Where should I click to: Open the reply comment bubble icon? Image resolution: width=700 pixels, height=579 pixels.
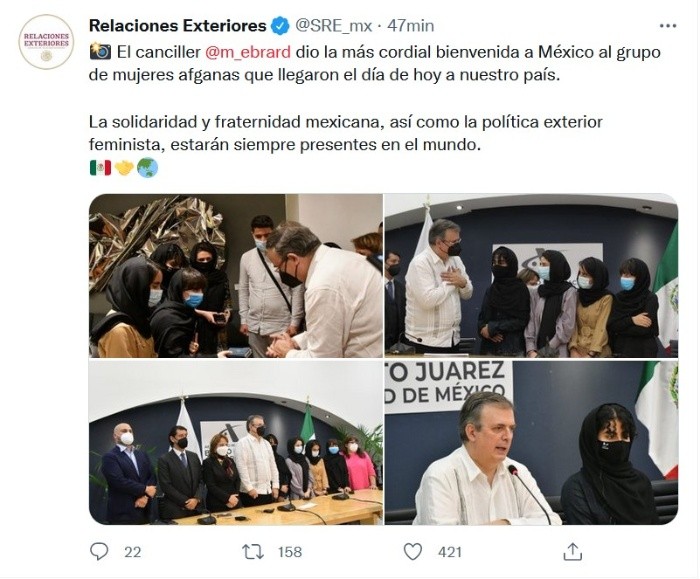[99, 552]
